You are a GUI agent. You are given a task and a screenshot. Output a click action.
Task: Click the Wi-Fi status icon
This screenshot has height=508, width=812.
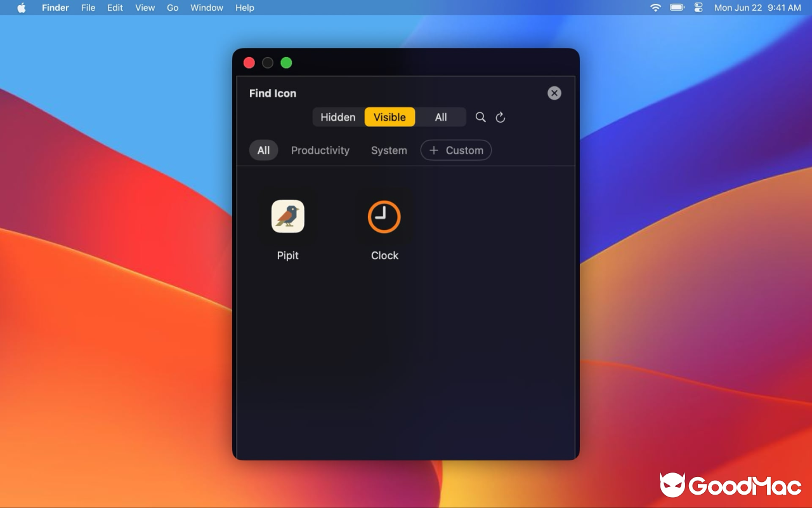click(x=656, y=8)
